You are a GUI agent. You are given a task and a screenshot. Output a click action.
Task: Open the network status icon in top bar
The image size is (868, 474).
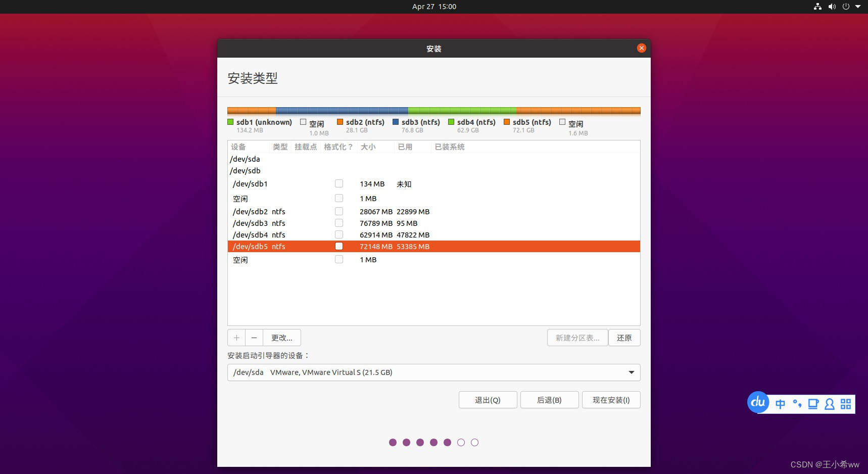coord(817,7)
